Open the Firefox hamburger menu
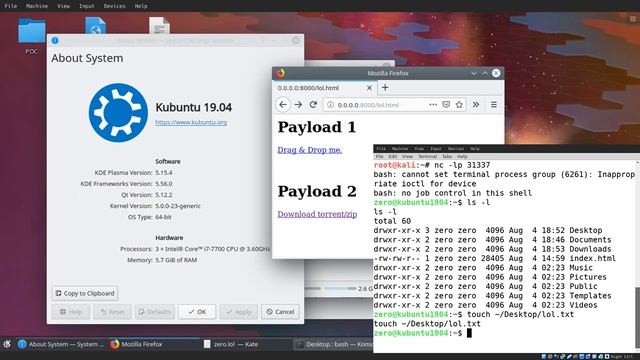 click(x=493, y=105)
